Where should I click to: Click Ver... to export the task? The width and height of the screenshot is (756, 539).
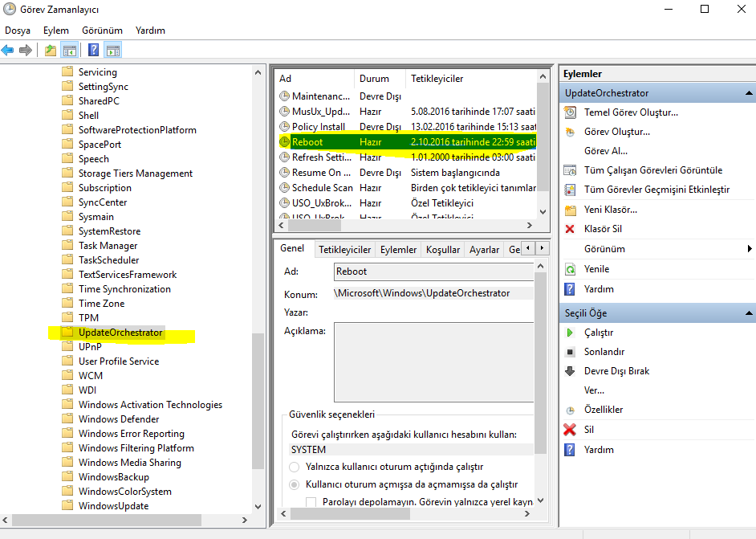pos(594,390)
